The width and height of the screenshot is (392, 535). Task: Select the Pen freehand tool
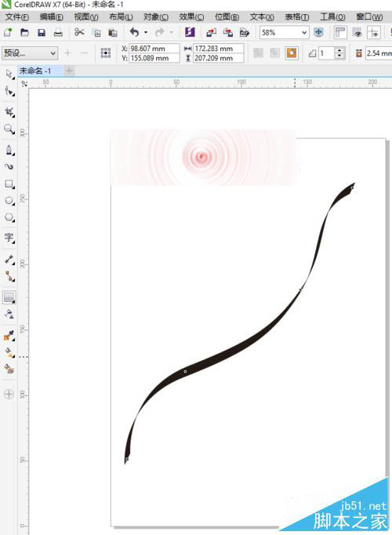(x=9, y=150)
